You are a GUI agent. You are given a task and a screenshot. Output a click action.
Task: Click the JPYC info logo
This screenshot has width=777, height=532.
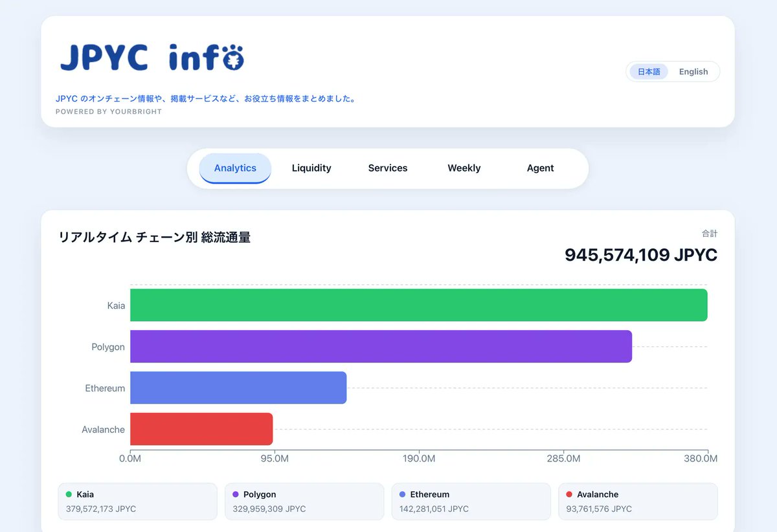point(152,58)
